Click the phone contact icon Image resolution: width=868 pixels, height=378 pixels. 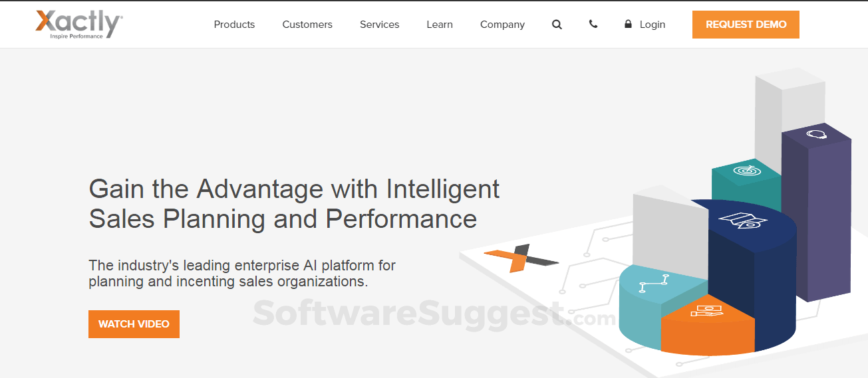click(593, 25)
